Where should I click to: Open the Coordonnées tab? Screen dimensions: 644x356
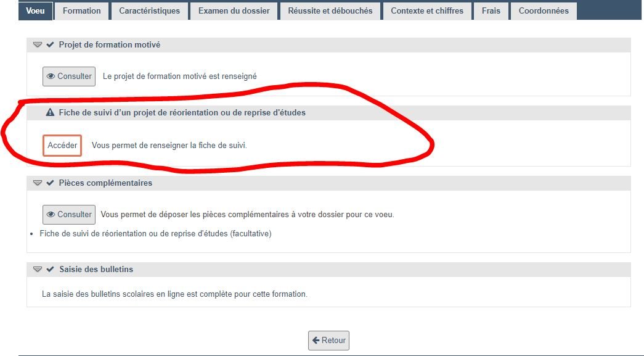[544, 10]
